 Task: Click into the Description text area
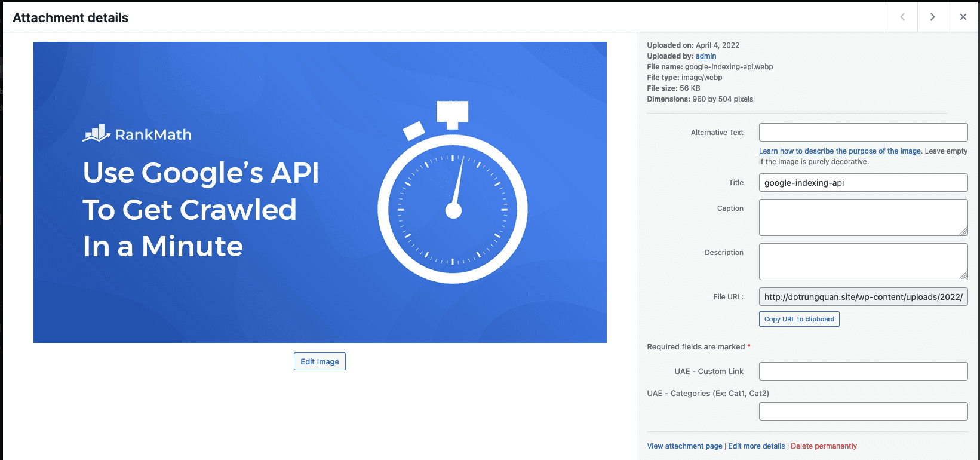click(x=863, y=262)
